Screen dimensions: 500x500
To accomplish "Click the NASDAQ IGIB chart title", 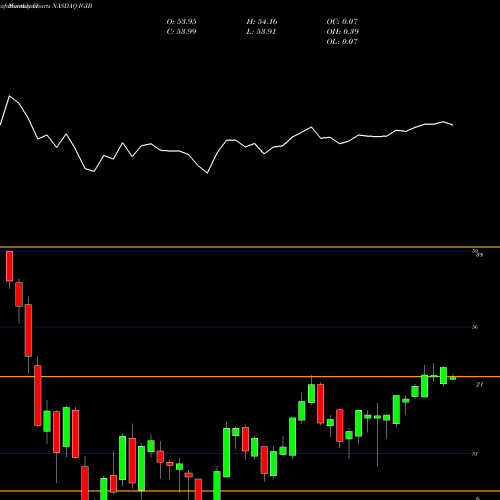I will (x=71, y=6).
